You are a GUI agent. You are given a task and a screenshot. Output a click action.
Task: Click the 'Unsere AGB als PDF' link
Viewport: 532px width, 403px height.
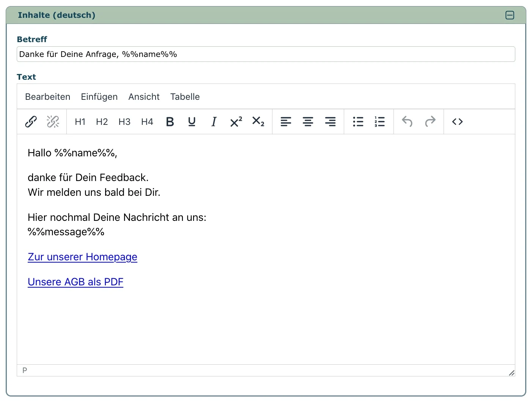(76, 282)
